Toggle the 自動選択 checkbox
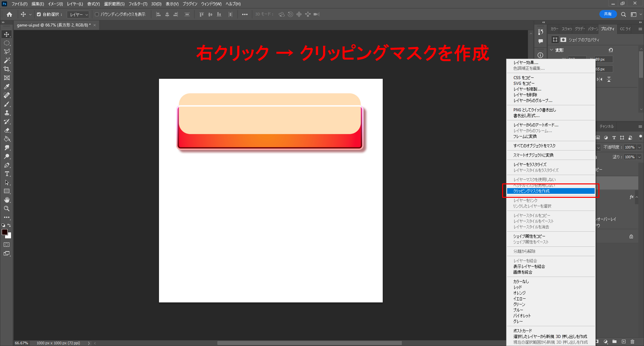644x346 pixels. coord(39,14)
